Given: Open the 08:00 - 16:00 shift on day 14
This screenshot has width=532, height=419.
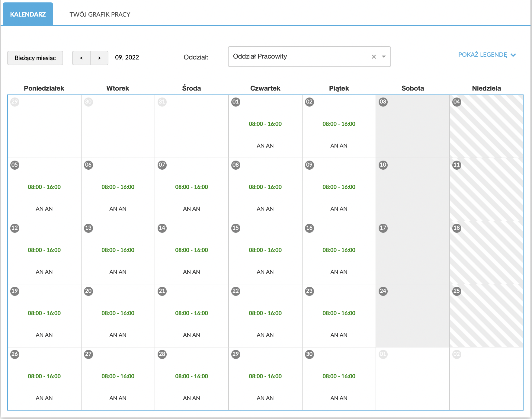Looking at the screenshot, I should [191, 250].
